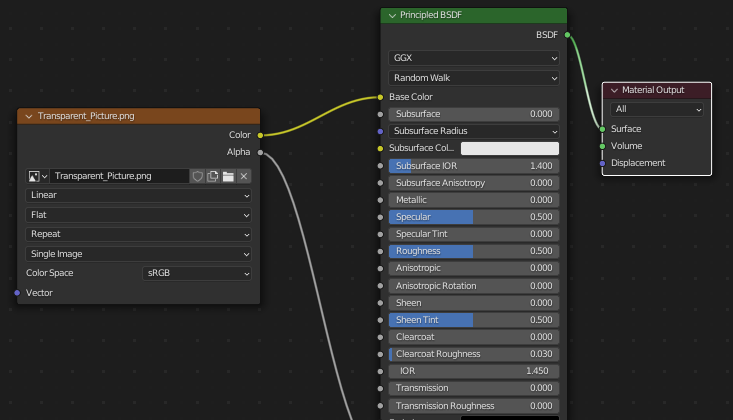The width and height of the screenshot is (733, 420).
Task: Click the Subsurface IOR value field
Action: click(474, 166)
